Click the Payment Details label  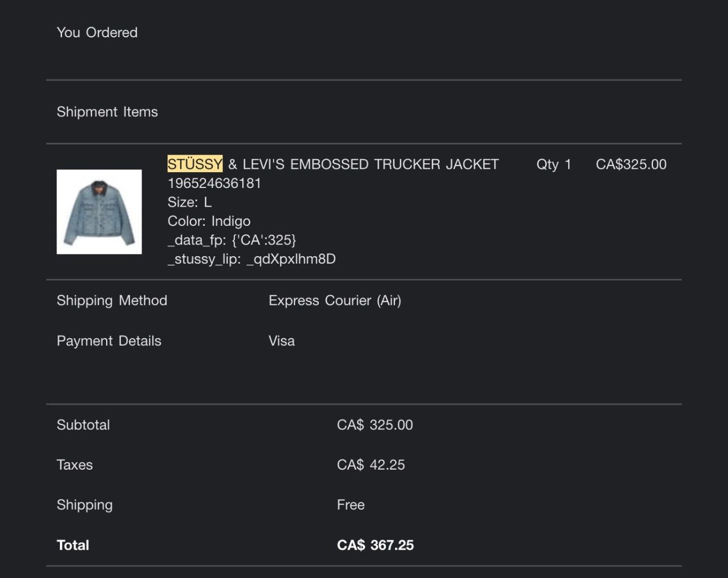pos(109,341)
